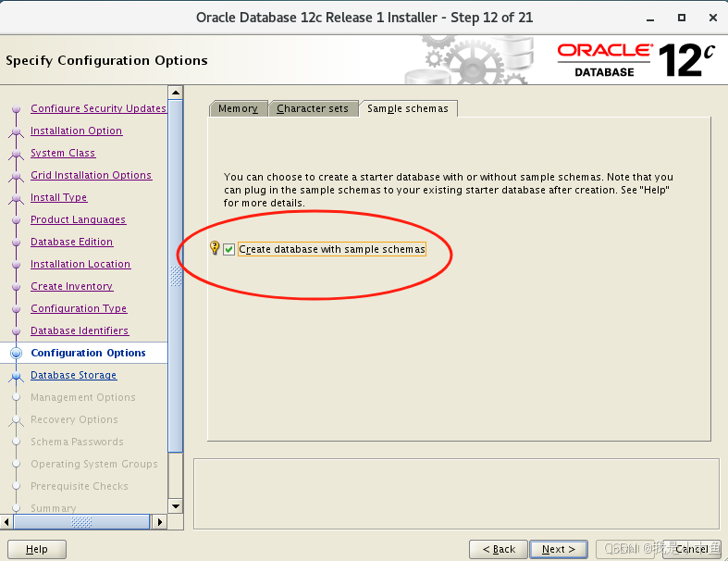Open the Database Edition step
728x561 pixels.
click(71, 242)
